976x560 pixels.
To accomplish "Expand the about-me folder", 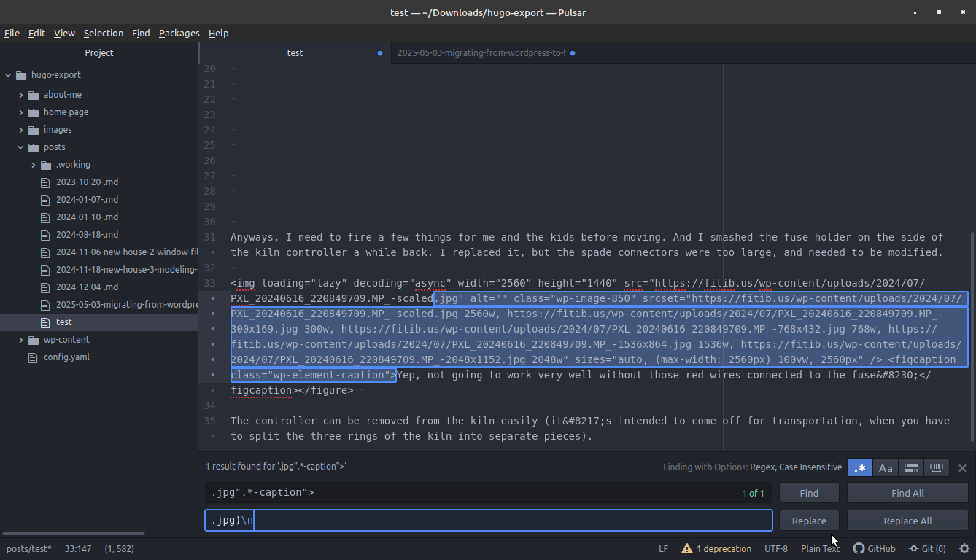I will pos(21,95).
